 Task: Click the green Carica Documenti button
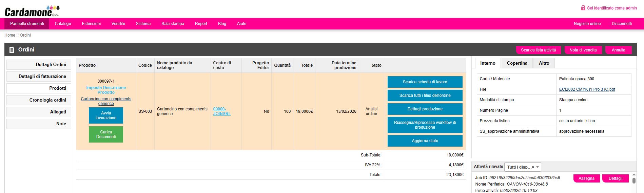(x=106, y=134)
